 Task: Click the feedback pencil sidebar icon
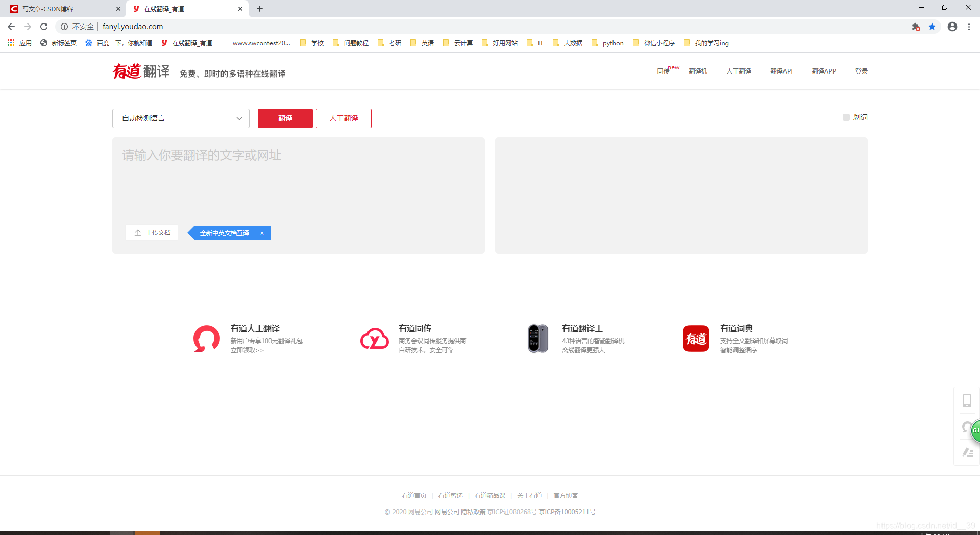(x=968, y=452)
